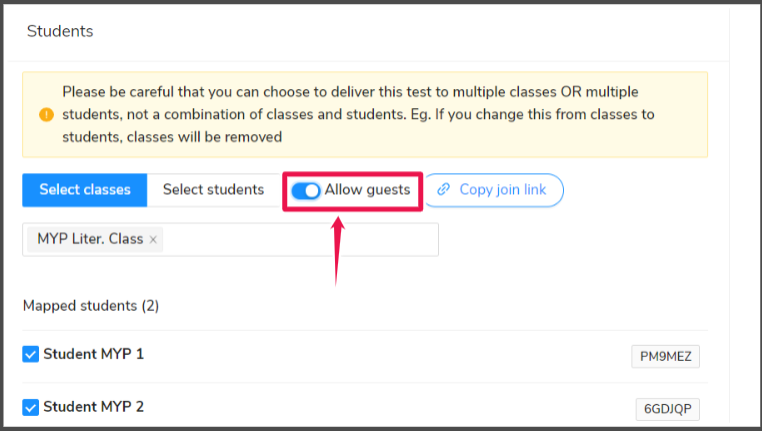Uncheck the Student MYP 1 checkbox
Viewport: 762px width, 431px height.
pyautogui.click(x=31, y=354)
